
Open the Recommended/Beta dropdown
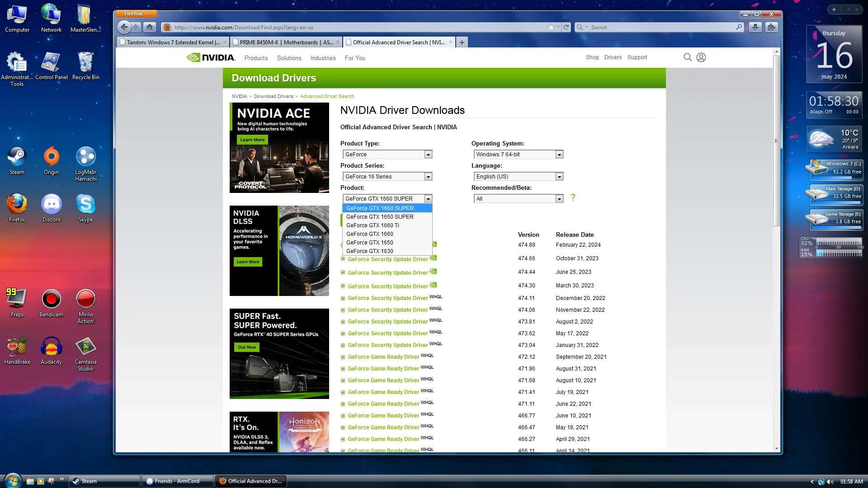[519, 199]
